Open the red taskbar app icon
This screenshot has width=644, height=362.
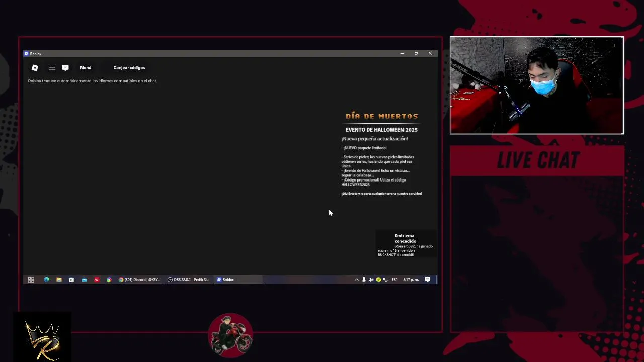[x=97, y=280]
